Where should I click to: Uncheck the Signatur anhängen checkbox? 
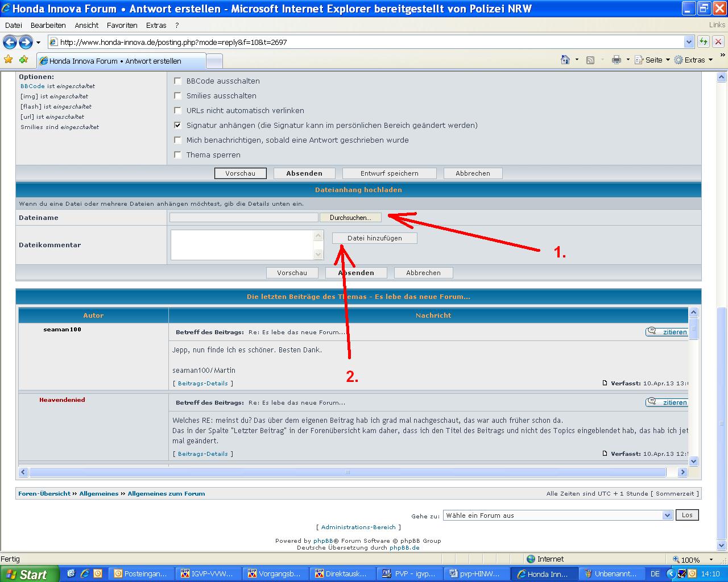178,125
